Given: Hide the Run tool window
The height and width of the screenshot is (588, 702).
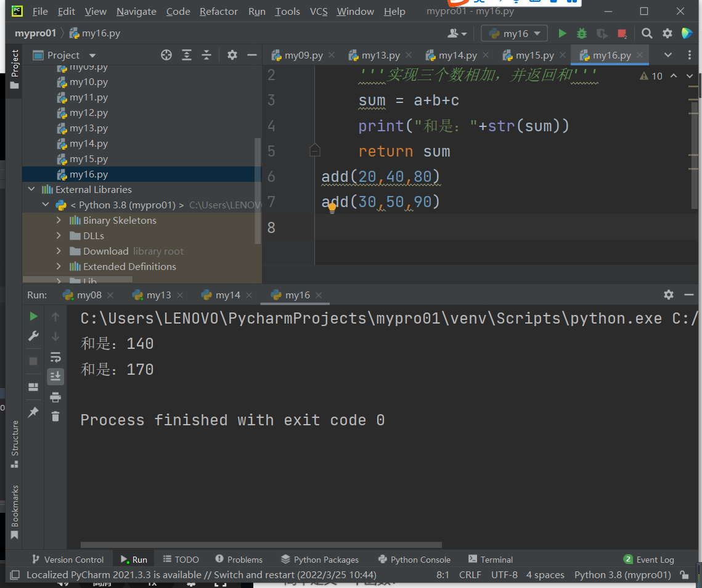Looking at the screenshot, I should coord(689,295).
